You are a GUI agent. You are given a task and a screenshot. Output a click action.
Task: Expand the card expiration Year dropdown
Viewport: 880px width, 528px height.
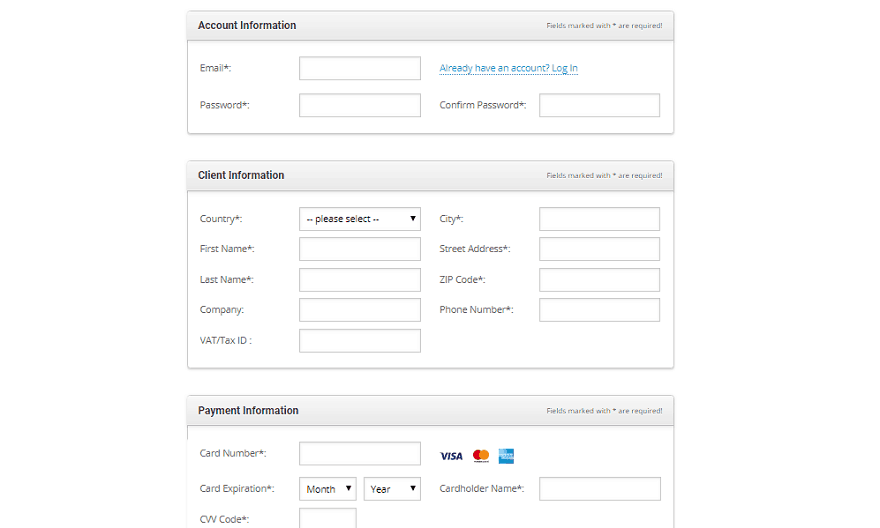392,489
